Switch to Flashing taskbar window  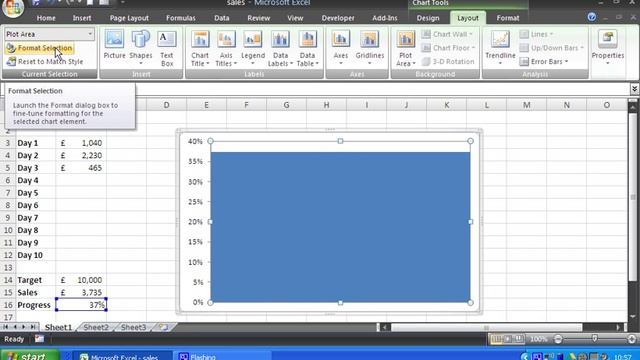click(222, 356)
